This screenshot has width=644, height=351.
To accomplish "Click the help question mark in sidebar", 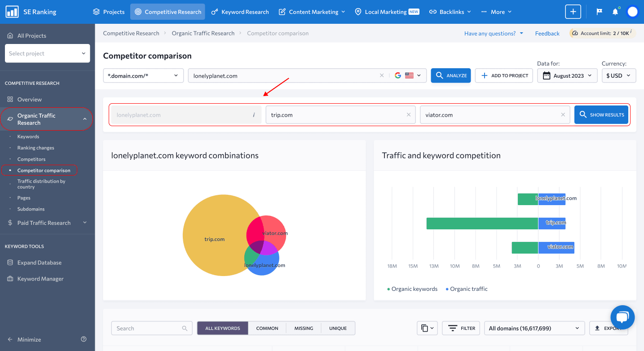I will (84, 339).
